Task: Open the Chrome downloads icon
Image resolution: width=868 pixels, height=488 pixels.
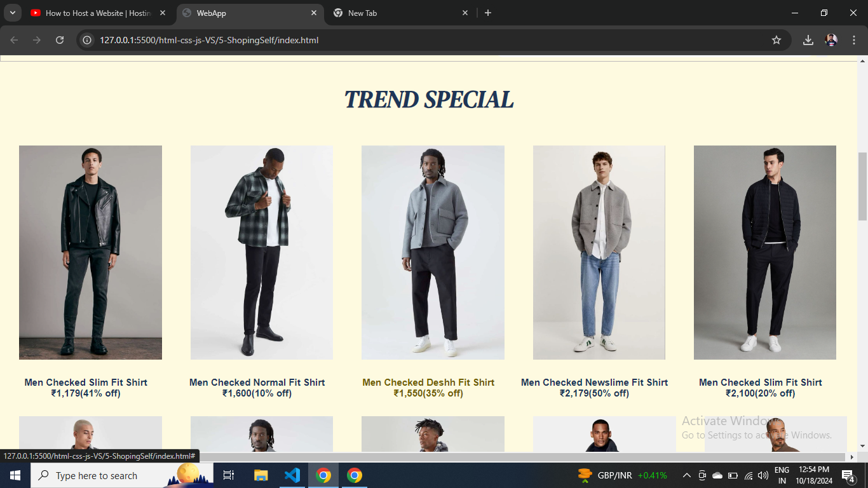Action: tap(808, 40)
